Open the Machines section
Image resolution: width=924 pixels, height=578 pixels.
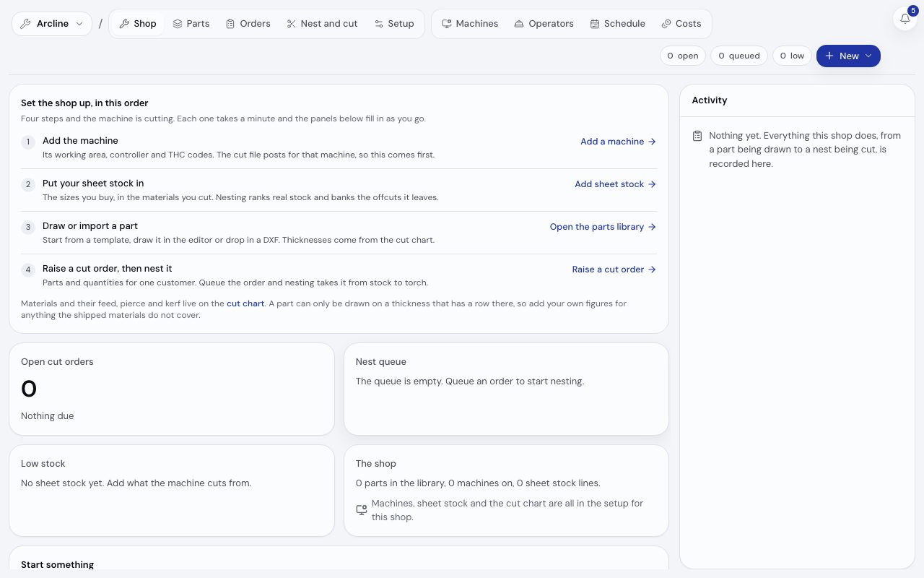click(470, 24)
